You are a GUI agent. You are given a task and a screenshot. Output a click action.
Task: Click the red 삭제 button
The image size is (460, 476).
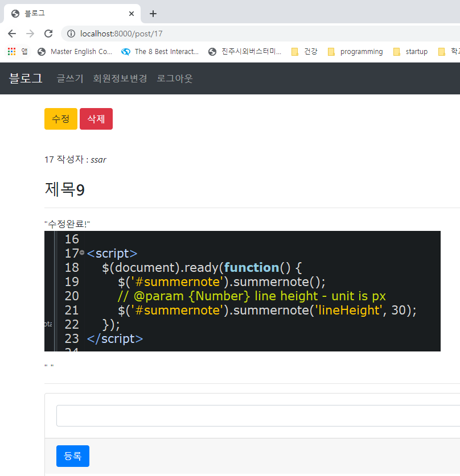point(96,119)
